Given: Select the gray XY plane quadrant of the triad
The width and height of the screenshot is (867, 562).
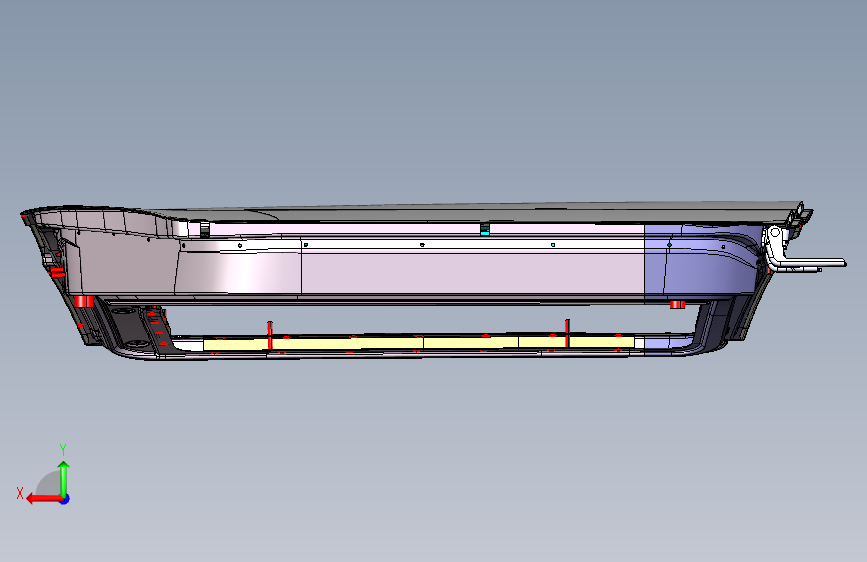Looking at the screenshot, I should click(x=50, y=484).
